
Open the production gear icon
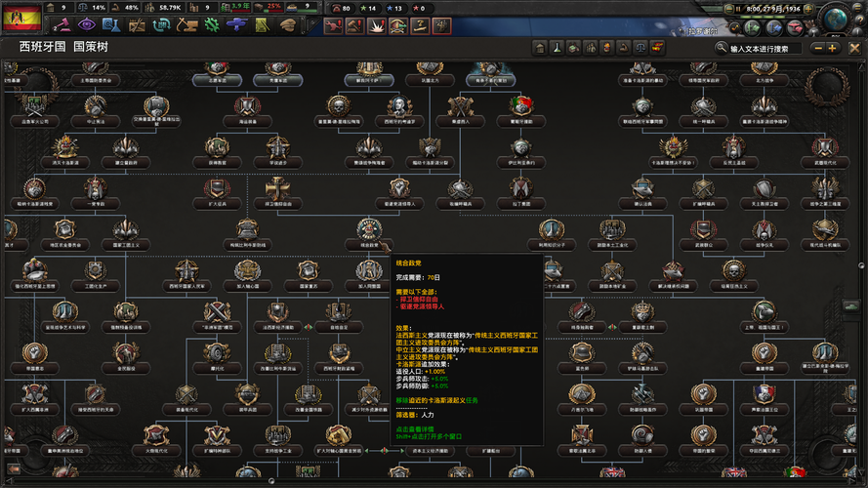tap(212, 25)
